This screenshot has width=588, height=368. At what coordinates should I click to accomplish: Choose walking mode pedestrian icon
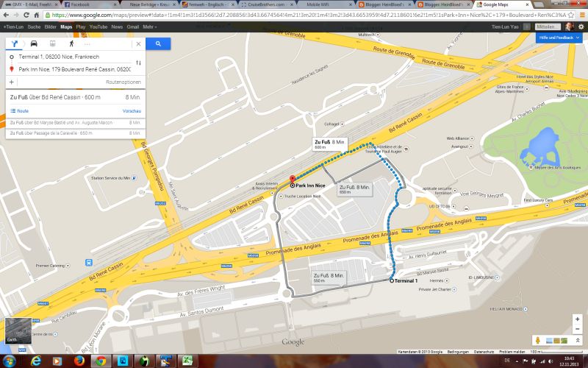[x=71, y=43]
